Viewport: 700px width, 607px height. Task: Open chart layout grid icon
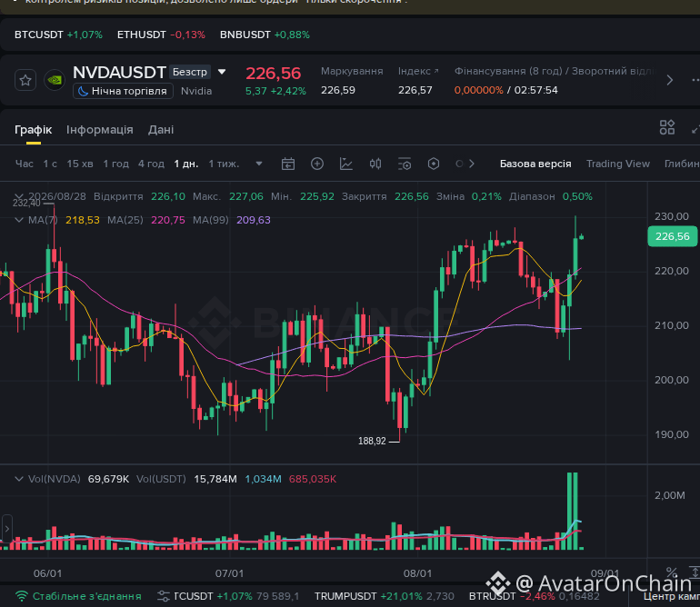tap(667, 127)
